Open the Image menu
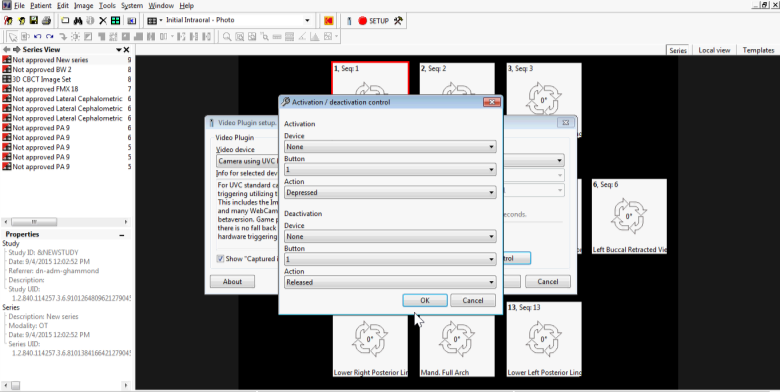This screenshot has height=392, width=780. [84, 5]
